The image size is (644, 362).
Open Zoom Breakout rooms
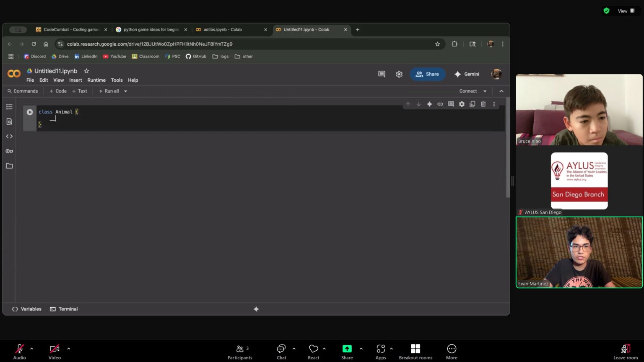point(415,352)
